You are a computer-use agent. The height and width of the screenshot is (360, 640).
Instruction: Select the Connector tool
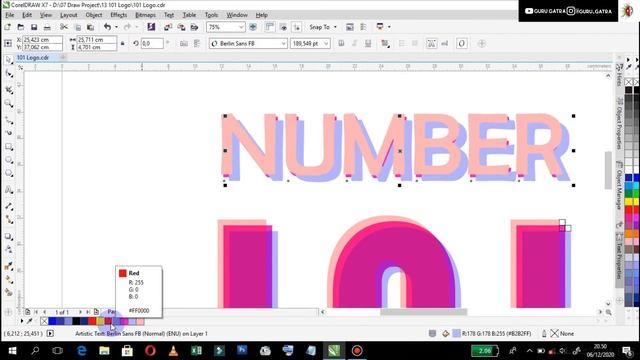pos(9,220)
